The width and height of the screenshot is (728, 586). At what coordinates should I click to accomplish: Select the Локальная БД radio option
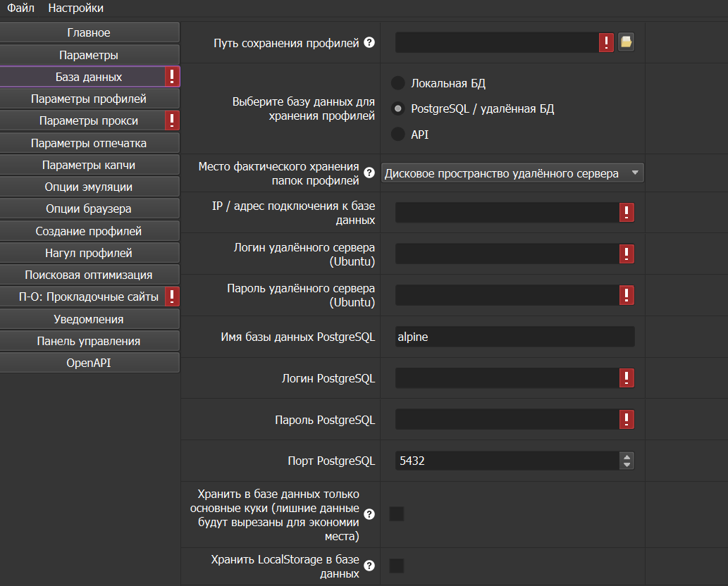(x=398, y=83)
